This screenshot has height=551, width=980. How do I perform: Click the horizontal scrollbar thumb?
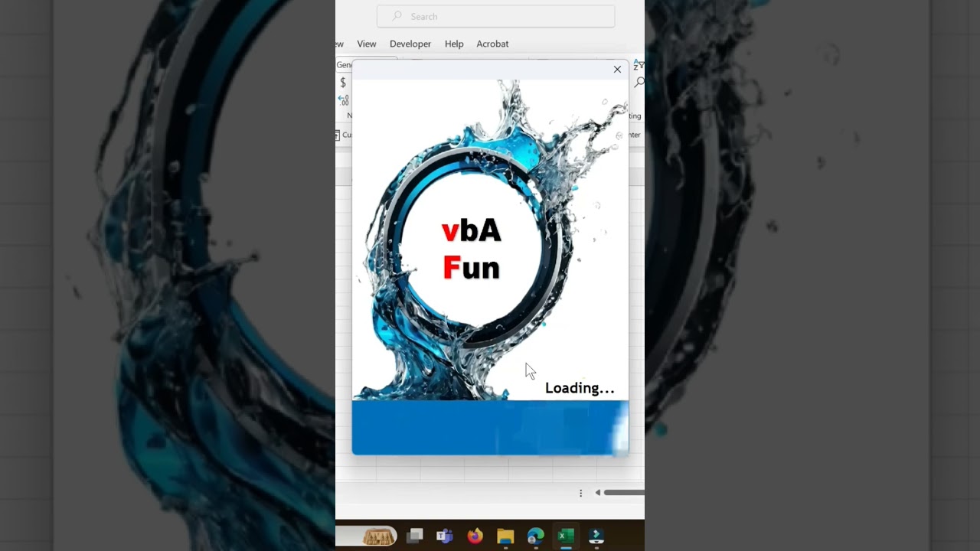(x=624, y=493)
